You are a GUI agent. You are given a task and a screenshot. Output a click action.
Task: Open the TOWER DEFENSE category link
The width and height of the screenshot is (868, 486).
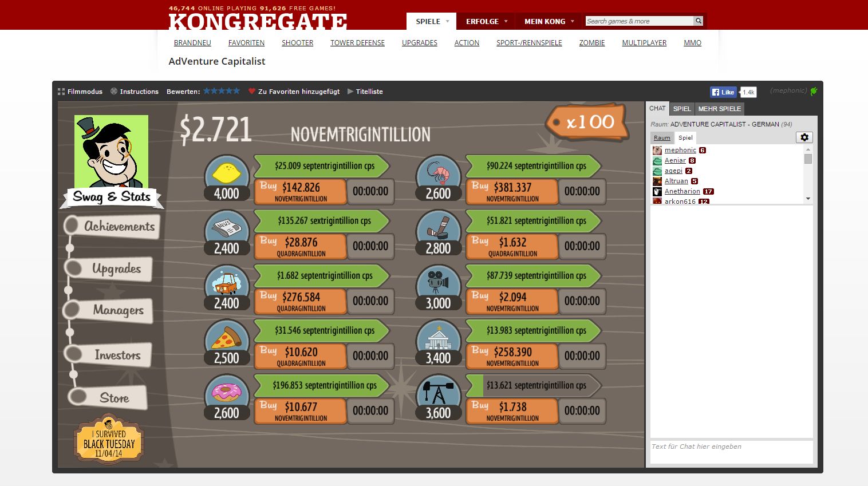click(x=357, y=43)
